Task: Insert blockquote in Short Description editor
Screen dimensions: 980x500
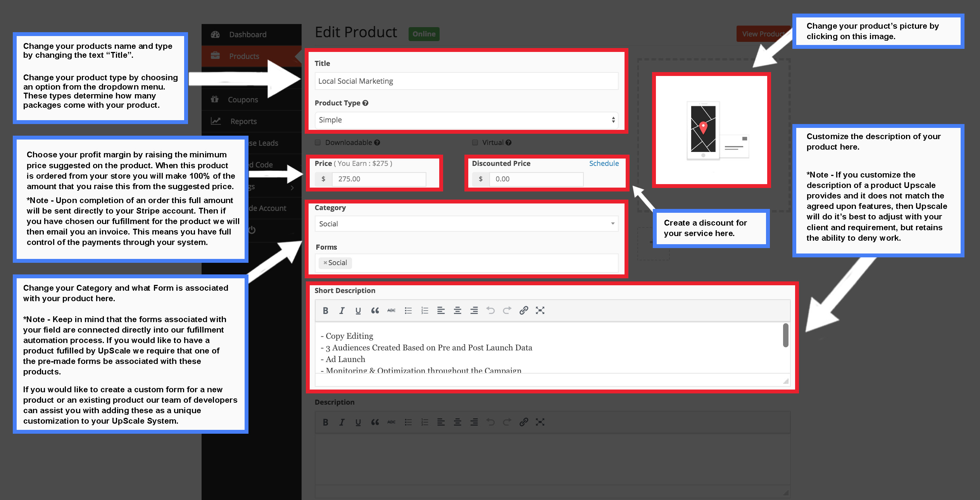Action: 374,310
